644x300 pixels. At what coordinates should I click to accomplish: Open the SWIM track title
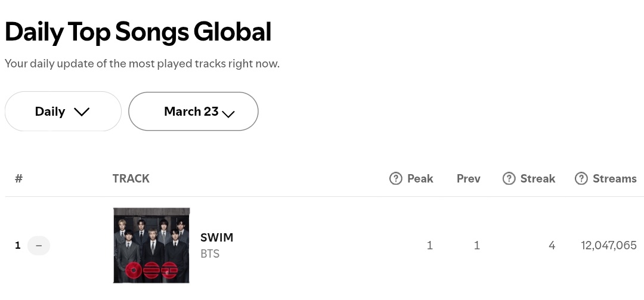click(x=217, y=237)
